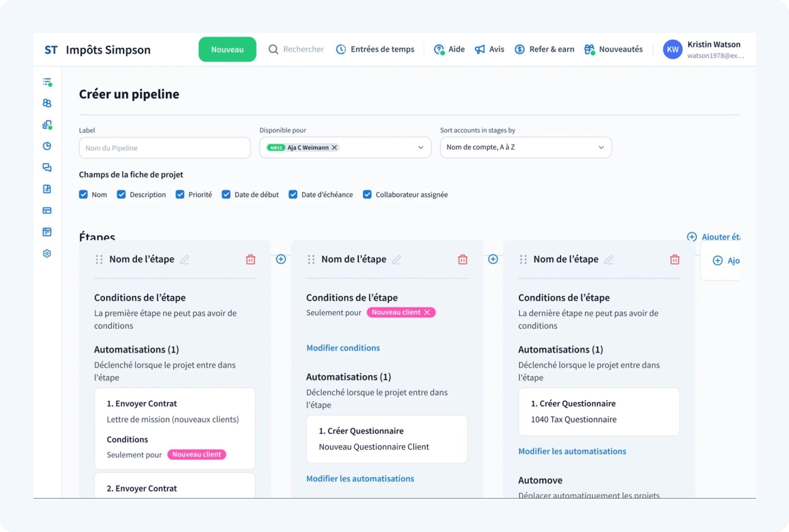Click the green Nouveau button
The height and width of the screenshot is (532, 789).
click(227, 50)
